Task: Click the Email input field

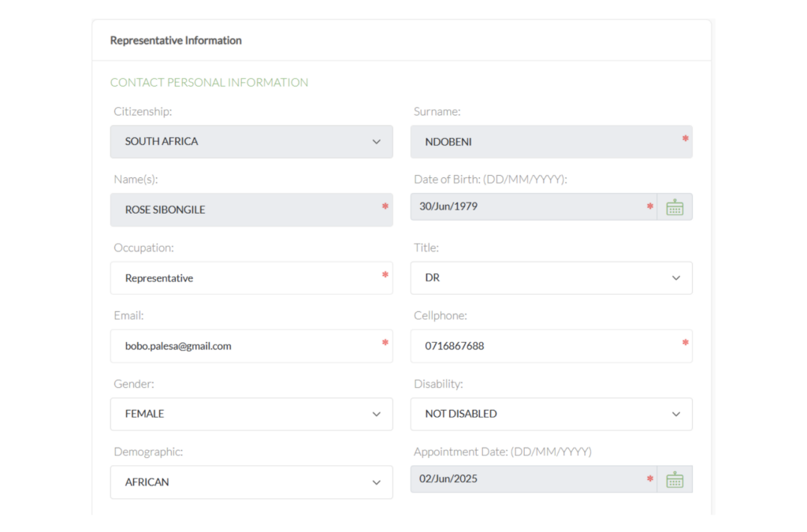Action: 251,346
